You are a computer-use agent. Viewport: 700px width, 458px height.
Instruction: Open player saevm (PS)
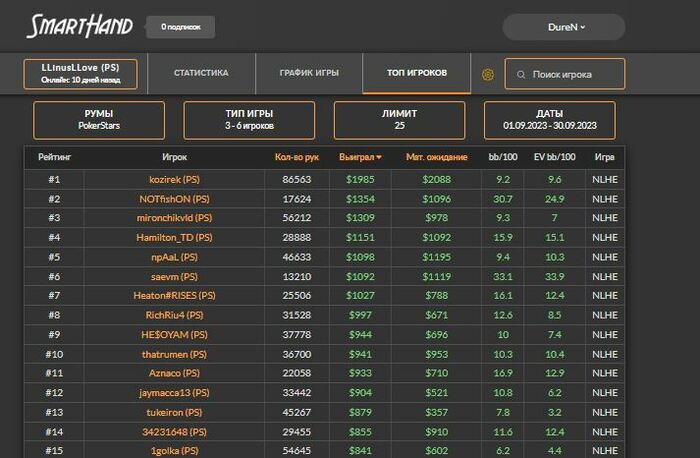pyautogui.click(x=174, y=277)
